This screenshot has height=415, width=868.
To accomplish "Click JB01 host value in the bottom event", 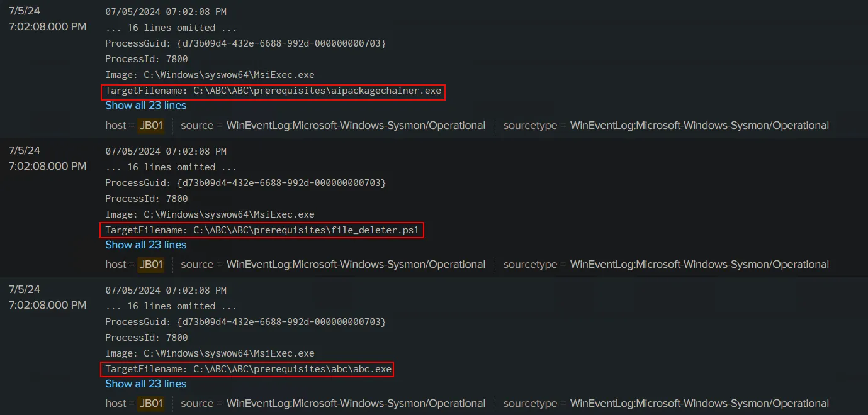I will [151, 403].
